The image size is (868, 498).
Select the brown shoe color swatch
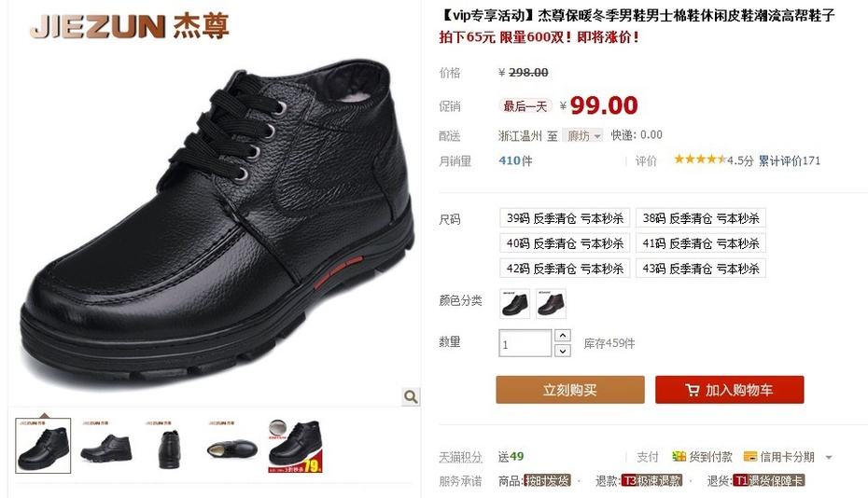coord(552,304)
